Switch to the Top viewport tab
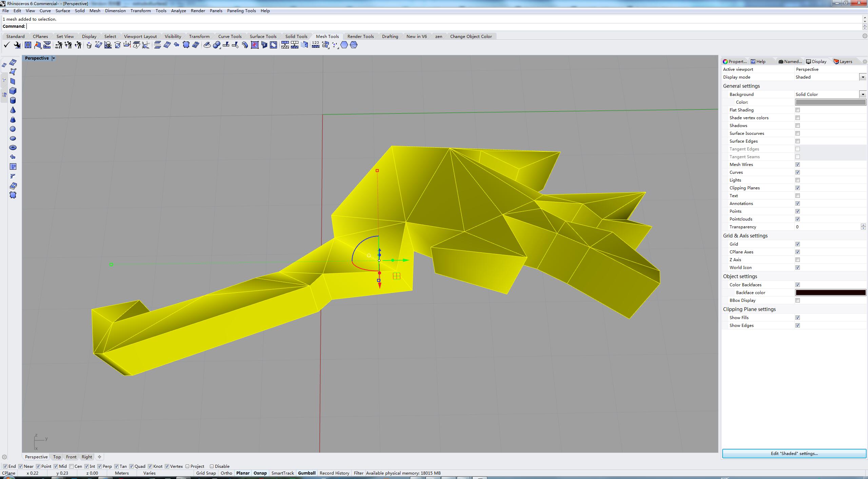 coord(57,457)
